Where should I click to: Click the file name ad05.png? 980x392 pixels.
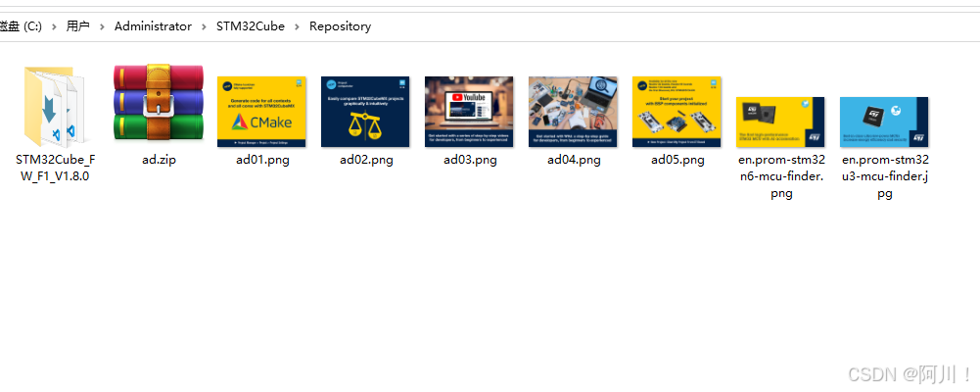tap(677, 160)
